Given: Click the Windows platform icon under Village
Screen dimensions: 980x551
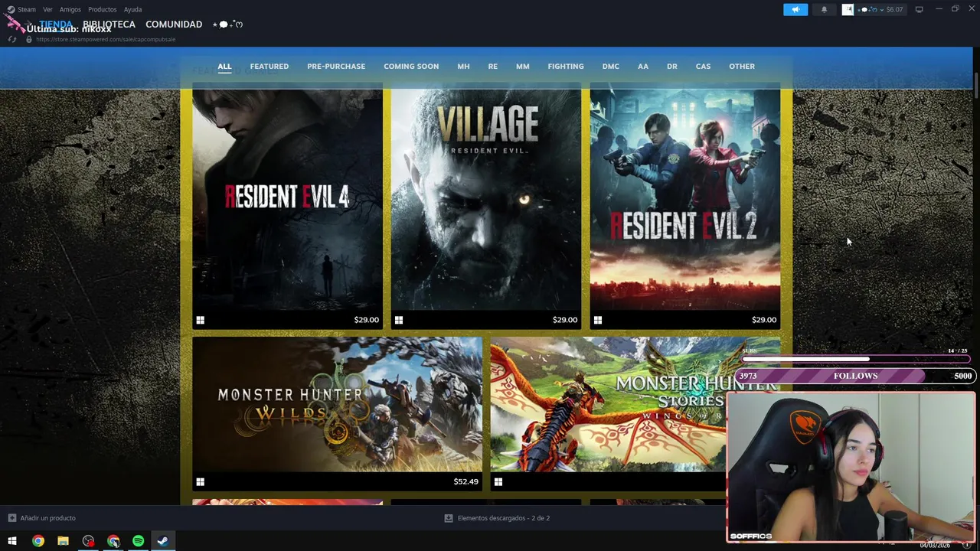Looking at the screenshot, I should (x=399, y=320).
